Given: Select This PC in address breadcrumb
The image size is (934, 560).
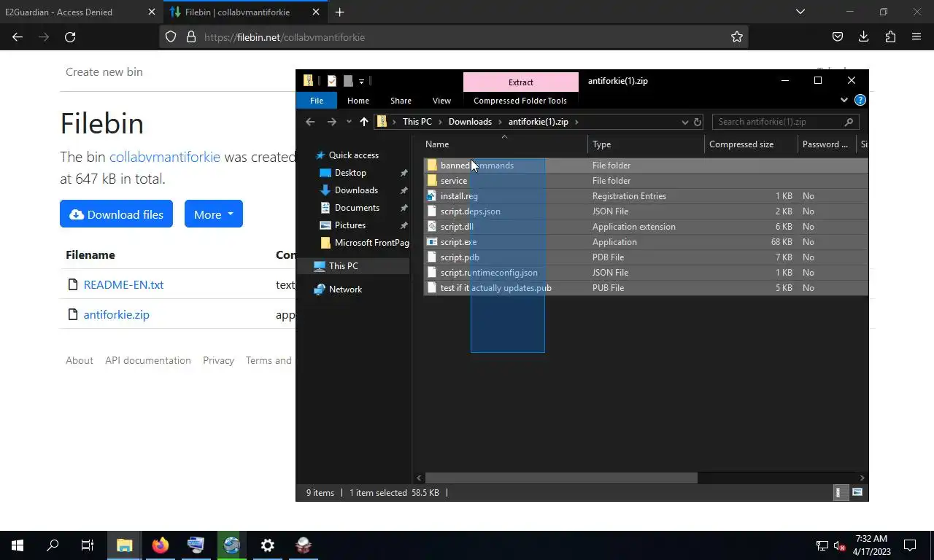Looking at the screenshot, I should tap(417, 122).
